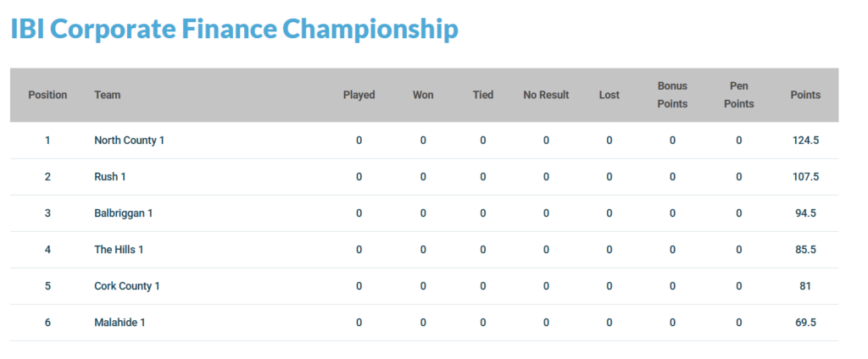Click the Team column header

(x=108, y=95)
